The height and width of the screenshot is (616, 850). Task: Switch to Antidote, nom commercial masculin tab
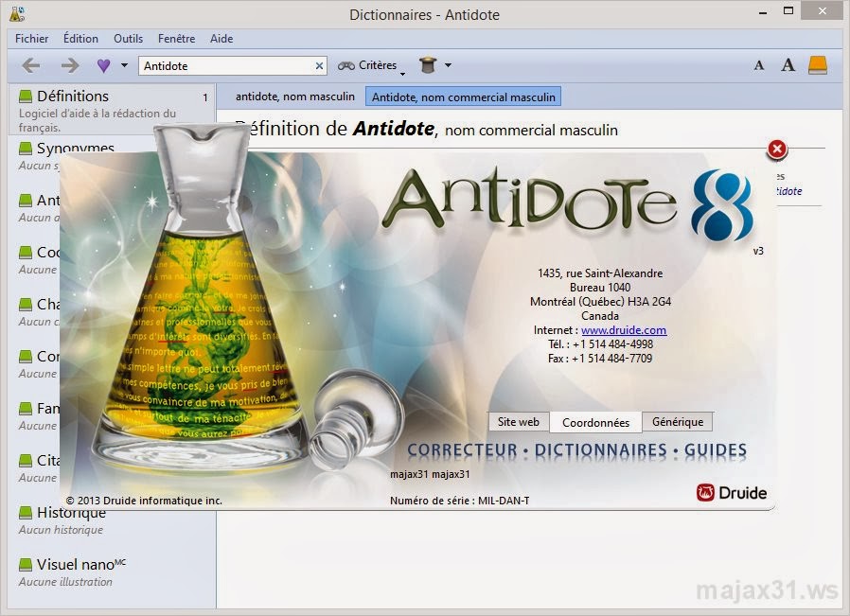[464, 97]
